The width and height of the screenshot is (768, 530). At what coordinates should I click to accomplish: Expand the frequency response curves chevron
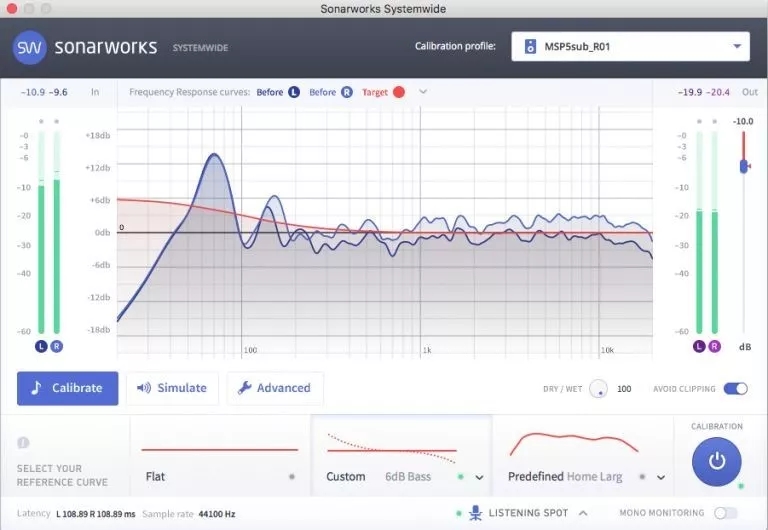[423, 92]
